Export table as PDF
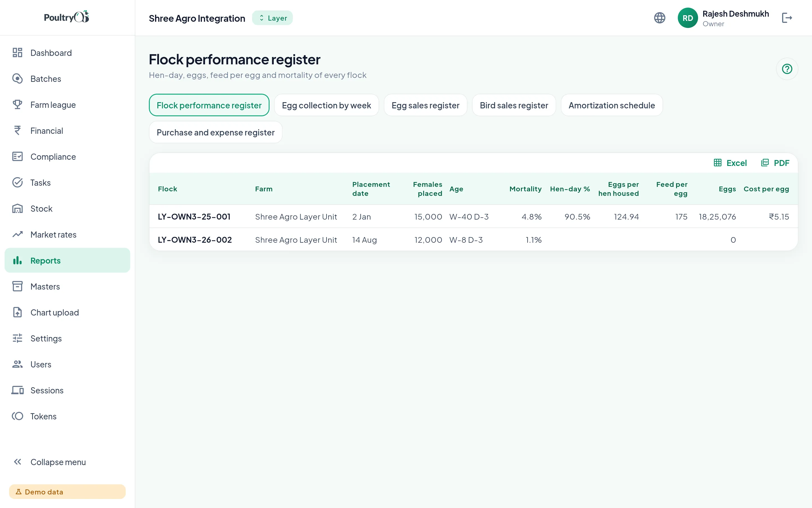Viewport: 812px width, 508px height. pyautogui.click(x=775, y=163)
